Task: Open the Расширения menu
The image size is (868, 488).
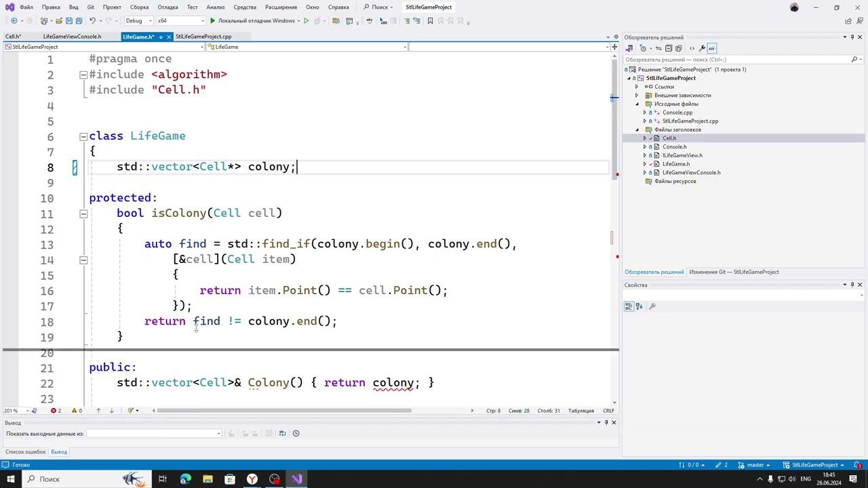Action: tap(281, 7)
